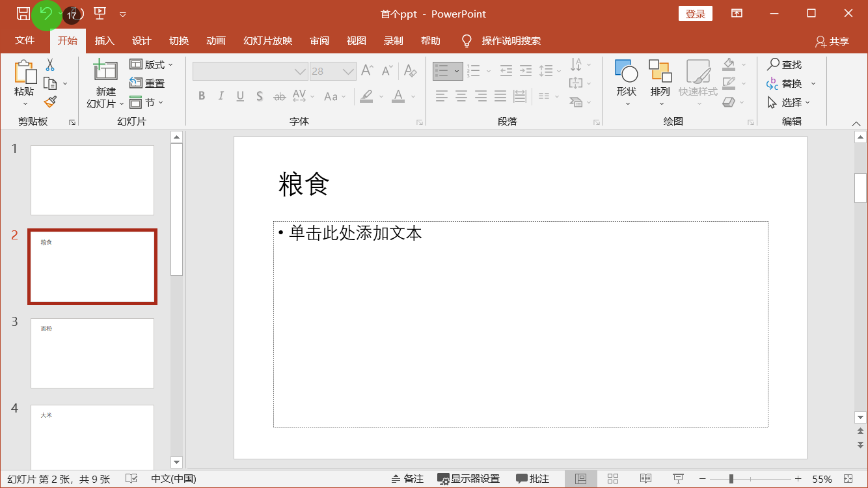This screenshot has height=488, width=868.
Task: Open the font name combo box
Action: pos(250,71)
